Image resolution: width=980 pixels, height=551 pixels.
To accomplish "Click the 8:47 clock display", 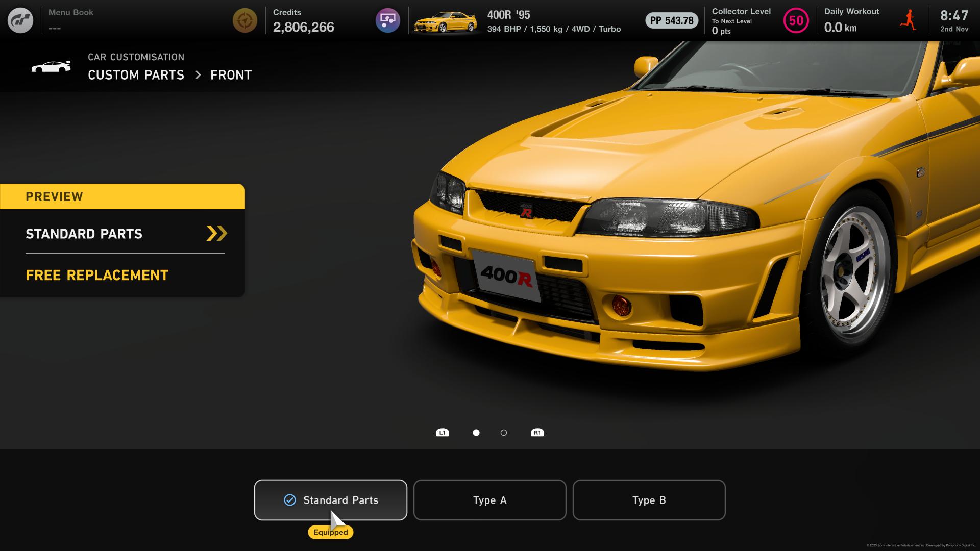I will (954, 15).
